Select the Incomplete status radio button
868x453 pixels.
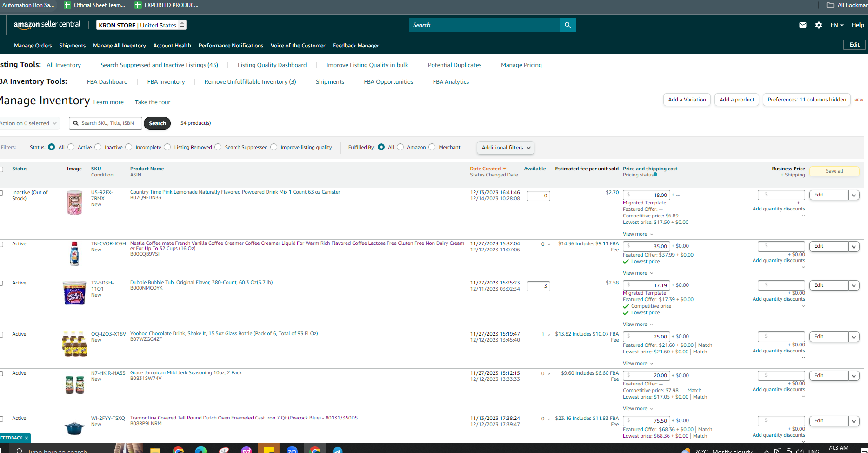129,147
